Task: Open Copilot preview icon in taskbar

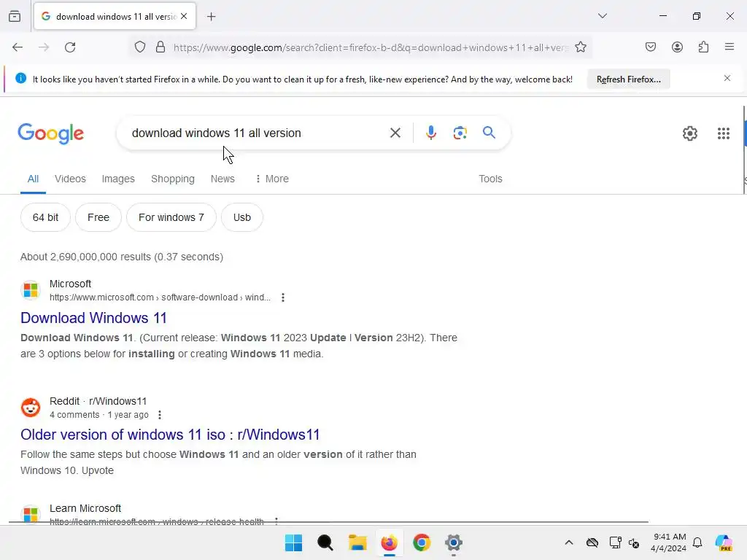Action: coord(724,542)
